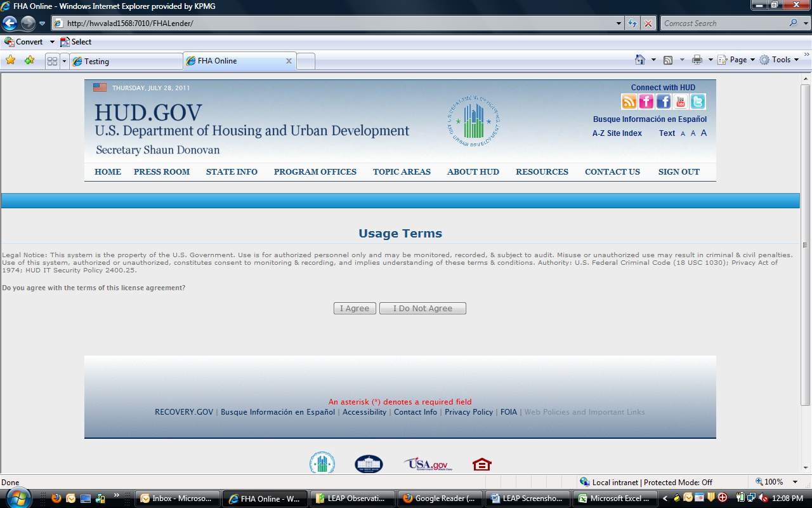Click the Add to Favorites icon
812x508 pixels.
(29, 60)
